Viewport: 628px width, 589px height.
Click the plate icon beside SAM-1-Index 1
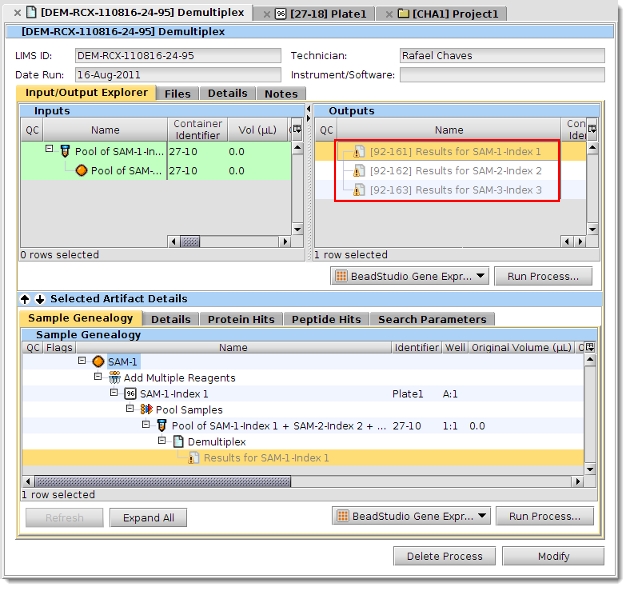coord(130,394)
